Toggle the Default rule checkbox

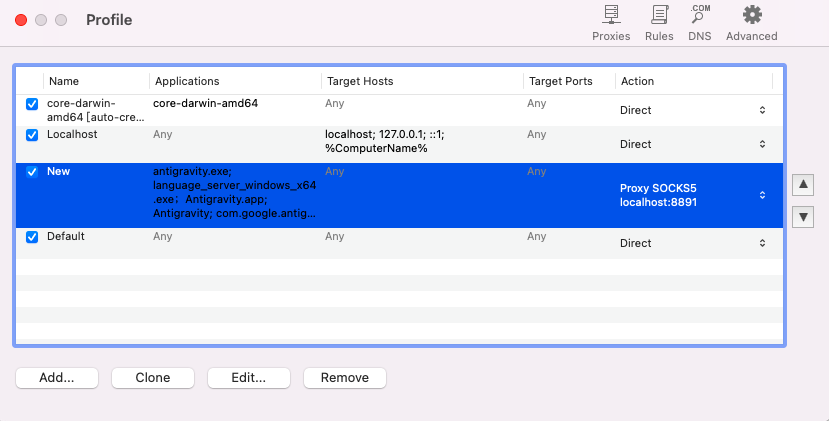click(32, 237)
